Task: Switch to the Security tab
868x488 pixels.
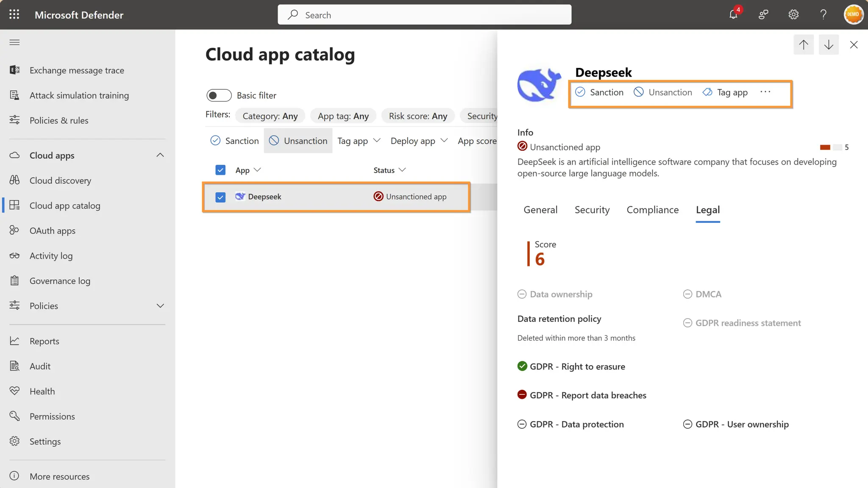Action: tap(592, 210)
